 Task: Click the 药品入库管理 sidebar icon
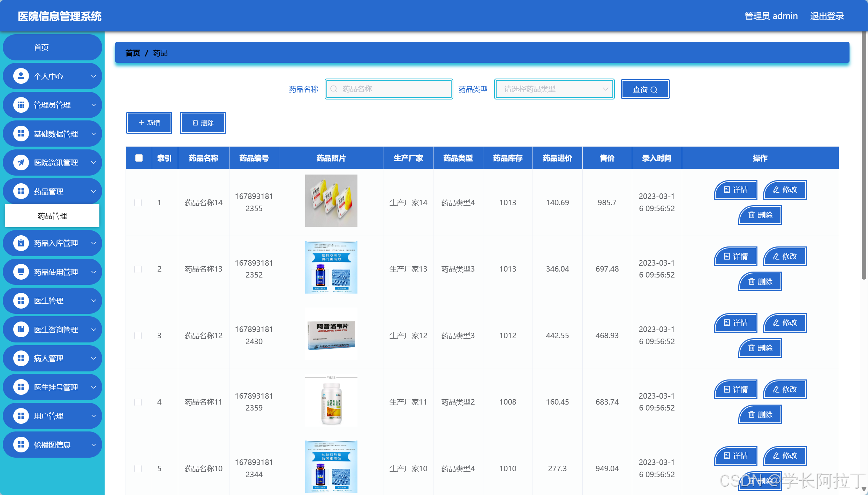(21, 243)
